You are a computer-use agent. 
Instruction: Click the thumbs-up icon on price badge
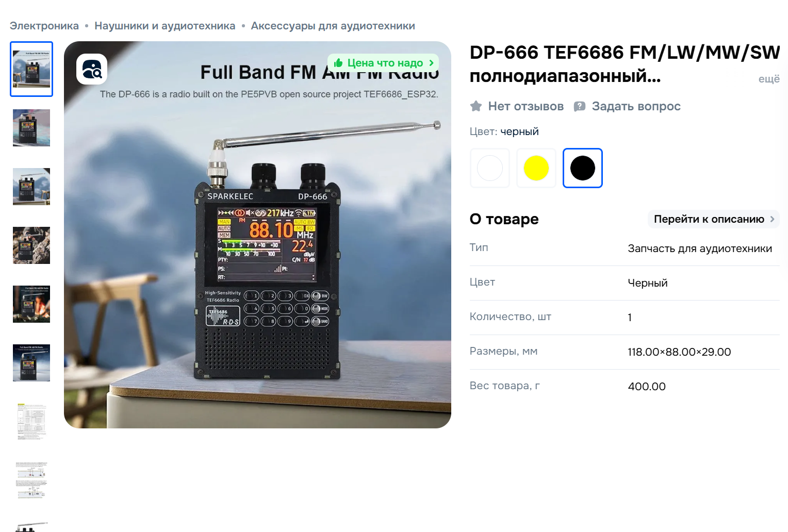coord(338,63)
